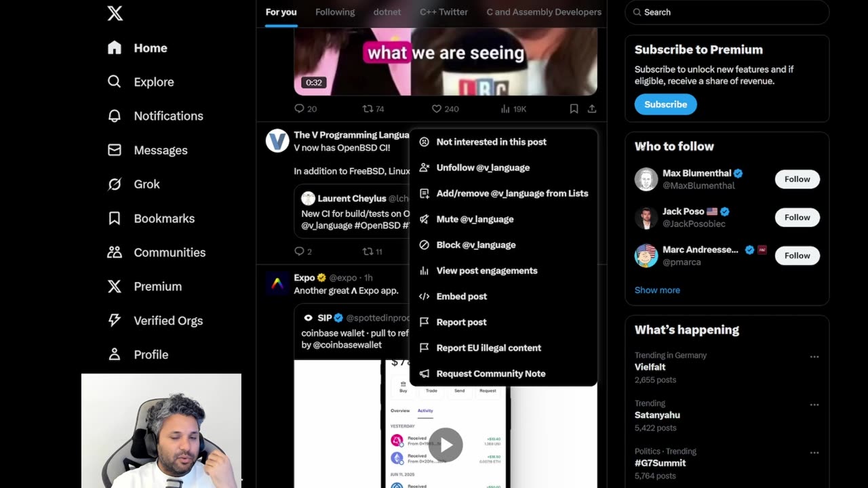
Task: Open the #G7Summit trending topic
Action: pyautogui.click(x=660, y=463)
